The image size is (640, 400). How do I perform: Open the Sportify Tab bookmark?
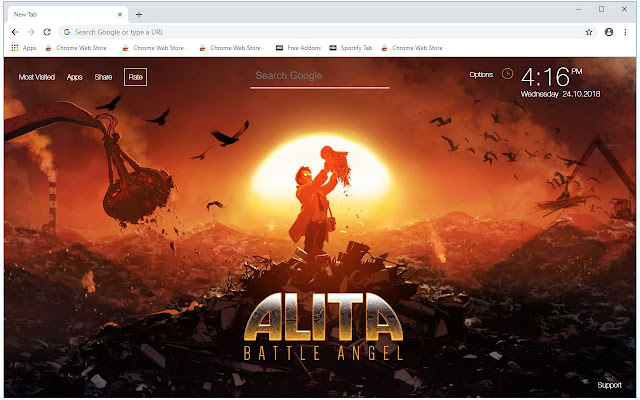(351, 48)
